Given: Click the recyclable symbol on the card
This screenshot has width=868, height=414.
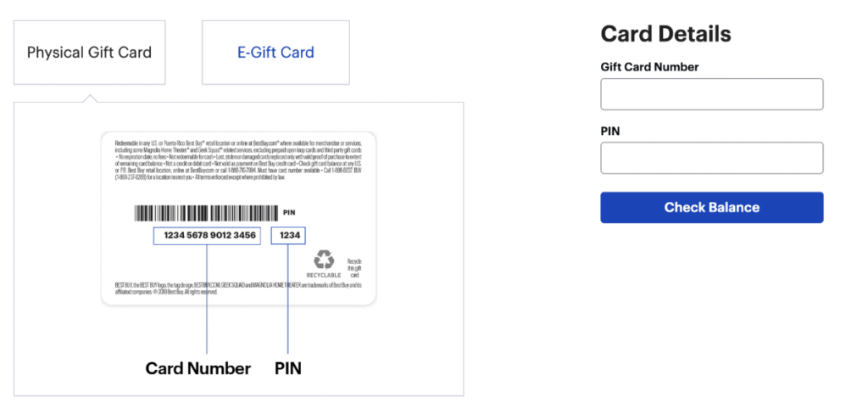Looking at the screenshot, I should pyautogui.click(x=324, y=260).
